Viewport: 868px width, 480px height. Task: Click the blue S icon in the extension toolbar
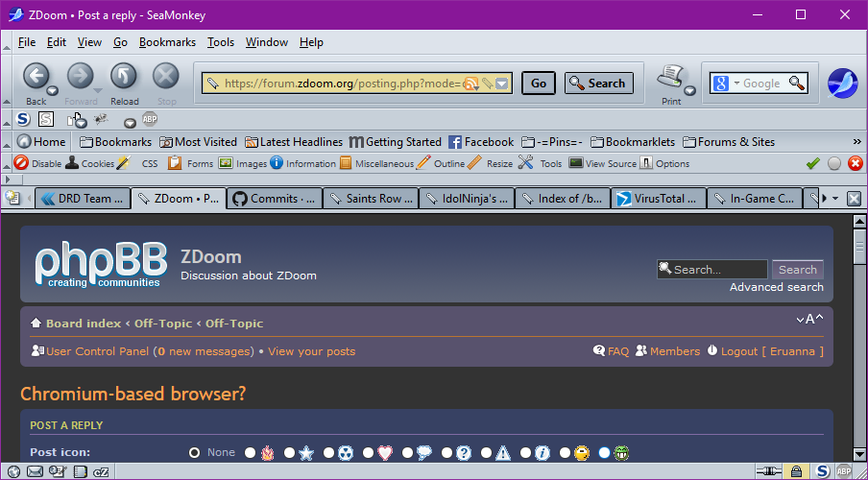pyautogui.click(x=23, y=119)
